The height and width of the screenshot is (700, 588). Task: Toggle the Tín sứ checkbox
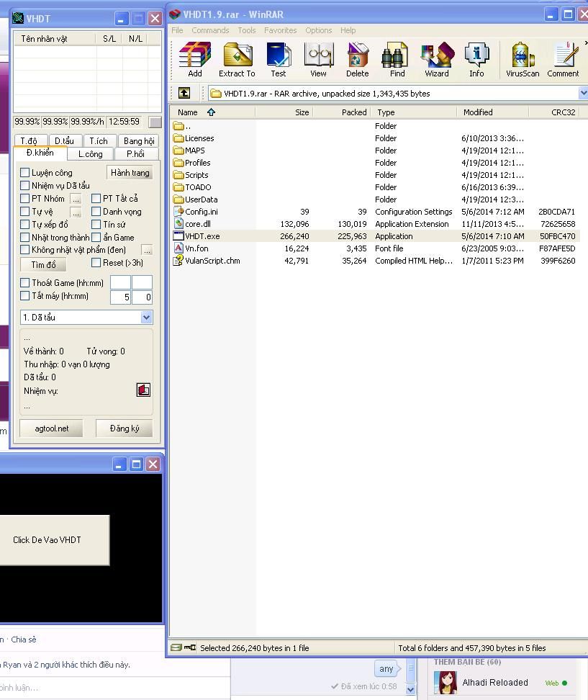click(x=96, y=224)
